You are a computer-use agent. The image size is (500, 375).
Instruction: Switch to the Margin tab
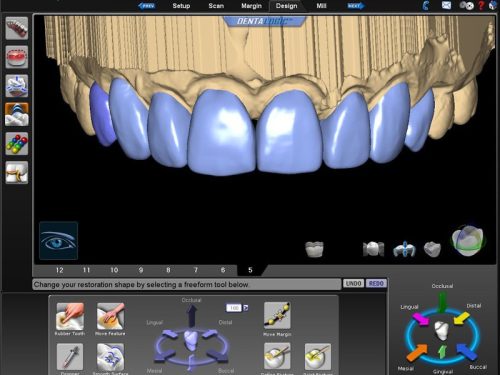[251, 6]
